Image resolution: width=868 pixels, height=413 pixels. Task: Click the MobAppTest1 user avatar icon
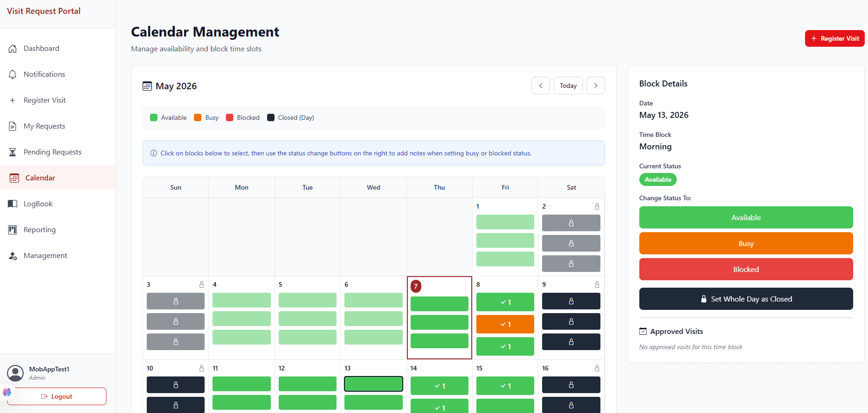pos(15,373)
